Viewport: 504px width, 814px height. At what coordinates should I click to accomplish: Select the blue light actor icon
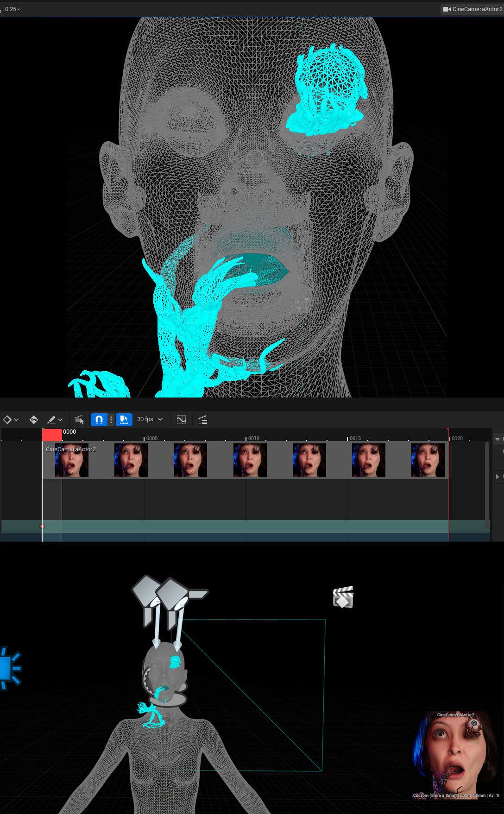10,669
